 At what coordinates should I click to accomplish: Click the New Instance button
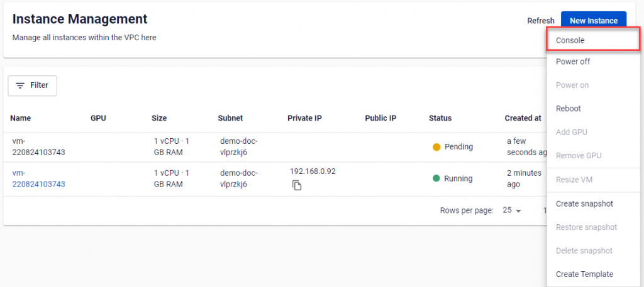[593, 21]
